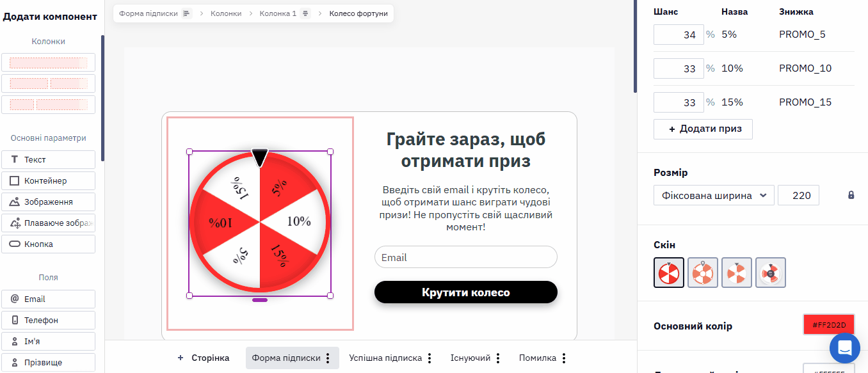Select the heading Грайте зараз, щоб отримати приз

[466, 150]
